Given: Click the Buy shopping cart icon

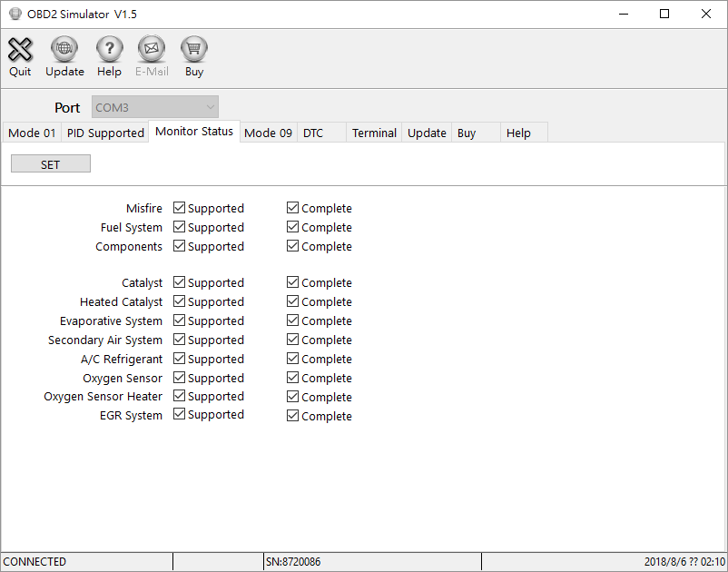Looking at the screenshot, I should point(194,50).
